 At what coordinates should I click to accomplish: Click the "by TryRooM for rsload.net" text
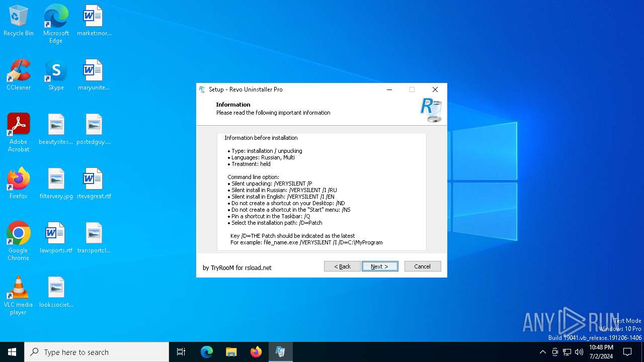pos(237,268)
